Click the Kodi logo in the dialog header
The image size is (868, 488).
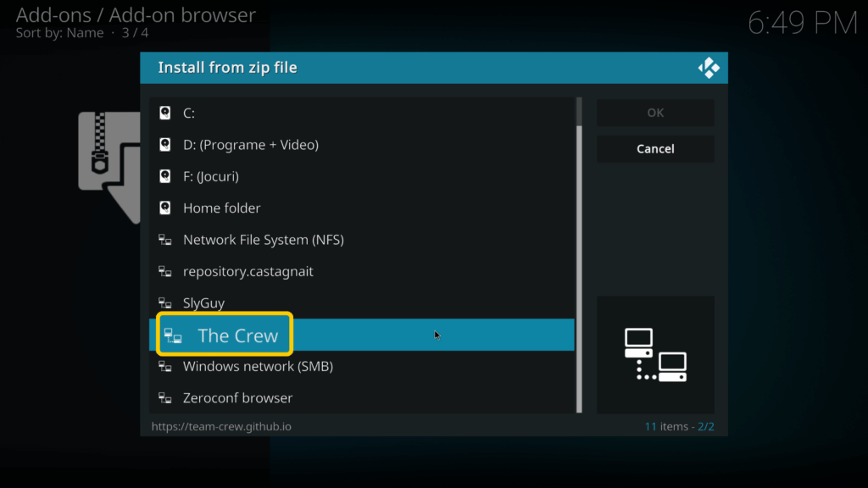click(x=709, y=68)
